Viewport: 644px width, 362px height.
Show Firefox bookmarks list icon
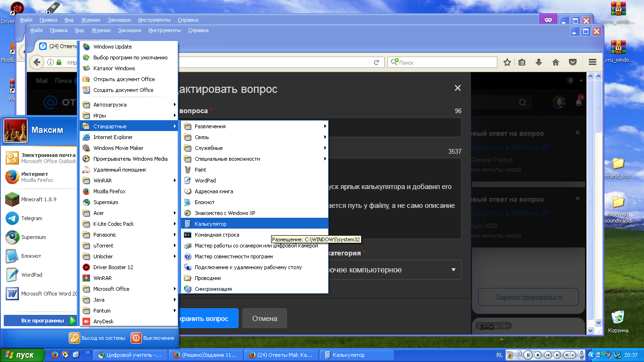[x=522, y=62]
